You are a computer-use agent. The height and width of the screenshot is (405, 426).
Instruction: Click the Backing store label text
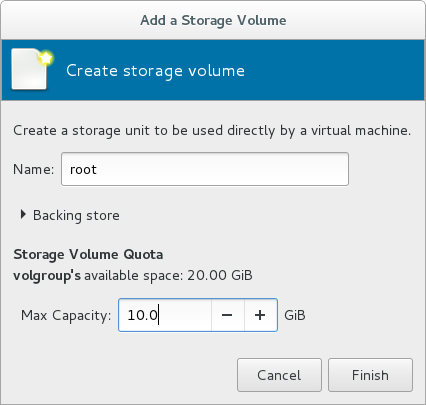[x=76, y=215]
